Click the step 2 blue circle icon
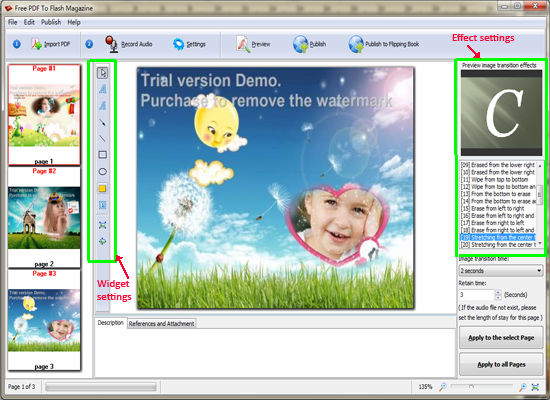This screenshot has width=550, height=400. 89,44
